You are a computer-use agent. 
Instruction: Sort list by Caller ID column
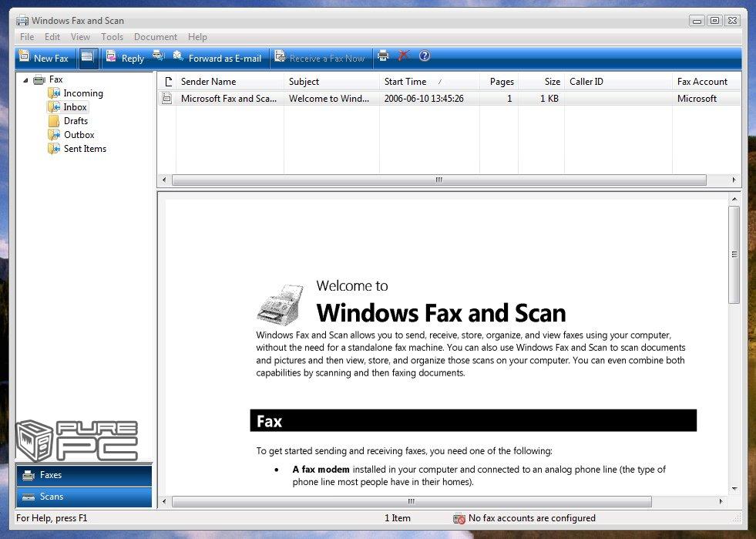[x=619, y=82]
